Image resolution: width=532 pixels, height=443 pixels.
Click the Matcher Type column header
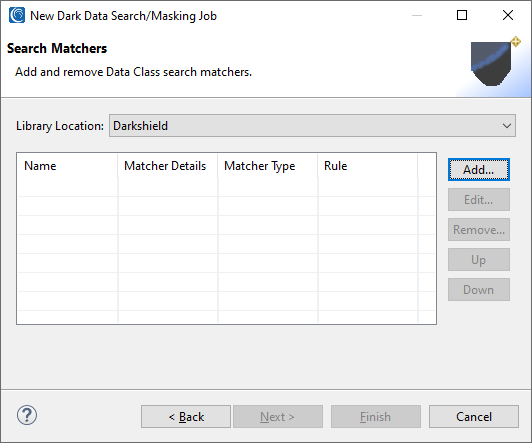pyautogui.click(x=268, y=166)
